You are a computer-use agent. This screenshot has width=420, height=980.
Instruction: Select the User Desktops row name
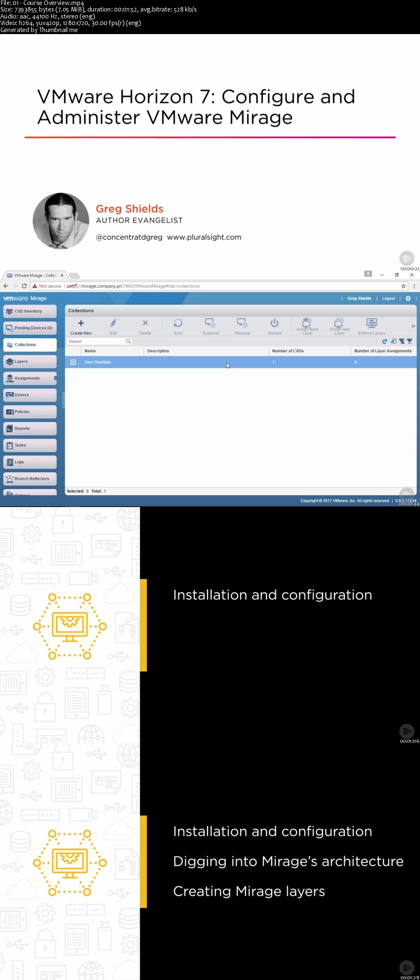98,362
